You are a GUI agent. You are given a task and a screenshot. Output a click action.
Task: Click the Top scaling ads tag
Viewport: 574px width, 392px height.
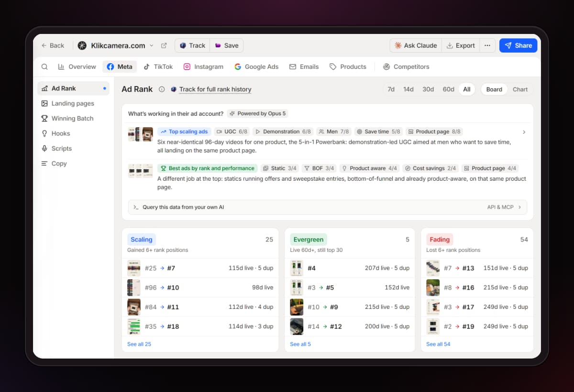click(x=184, y=131)
